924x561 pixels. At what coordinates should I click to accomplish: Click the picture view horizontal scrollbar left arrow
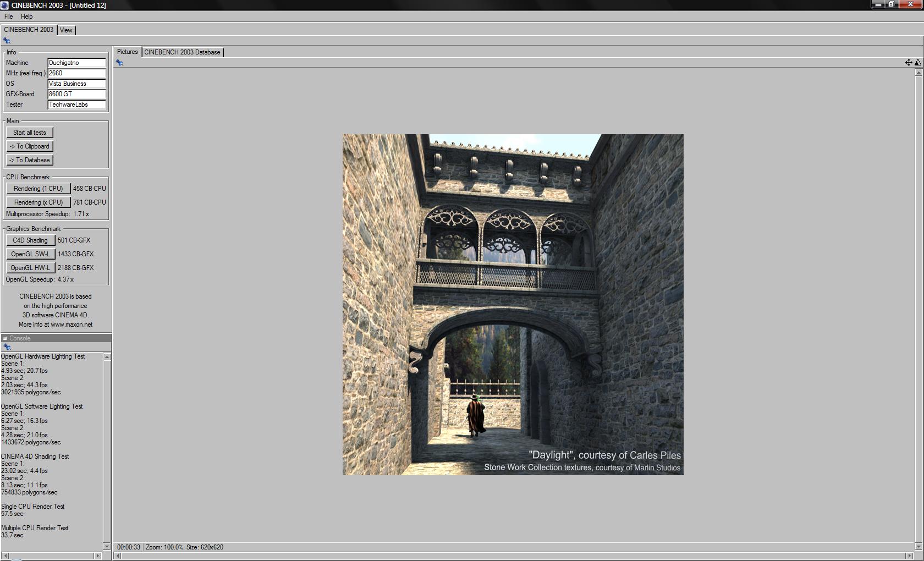(x=117, y=556)
